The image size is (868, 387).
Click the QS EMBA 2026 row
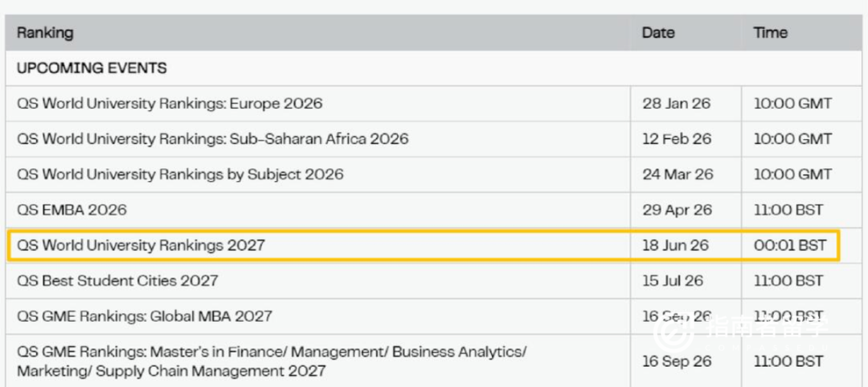[x=72, y=210]
